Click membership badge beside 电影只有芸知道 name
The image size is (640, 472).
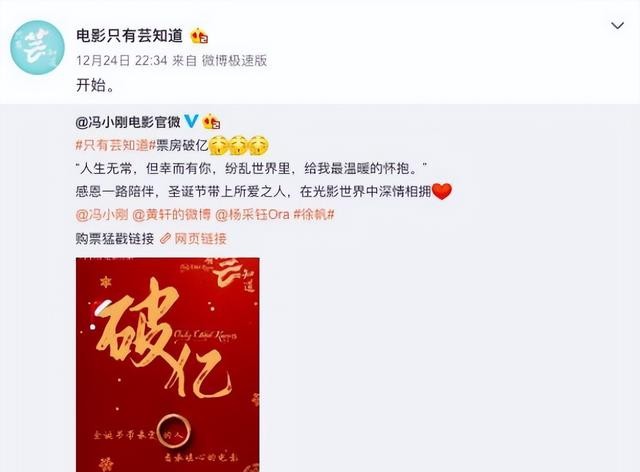200,36
